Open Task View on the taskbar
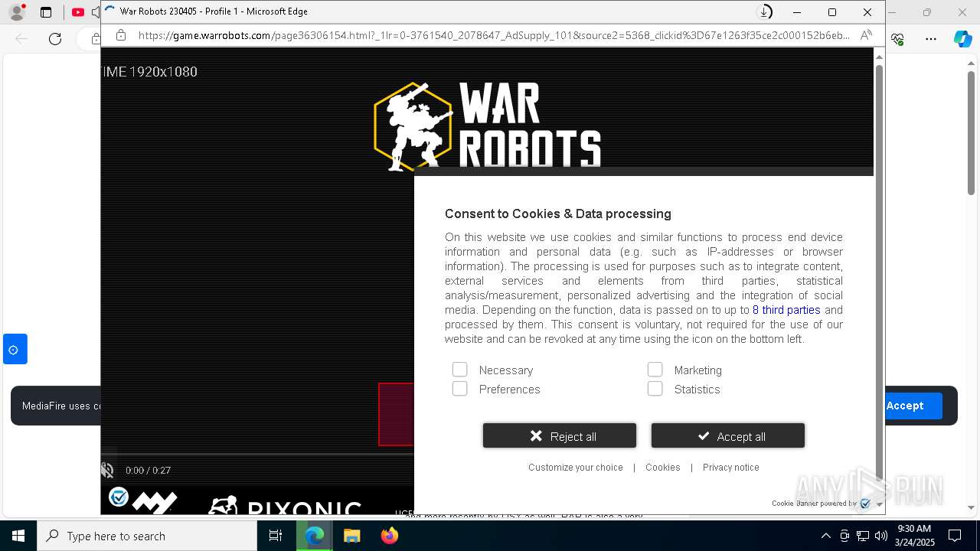 click(x=276, y=536)
